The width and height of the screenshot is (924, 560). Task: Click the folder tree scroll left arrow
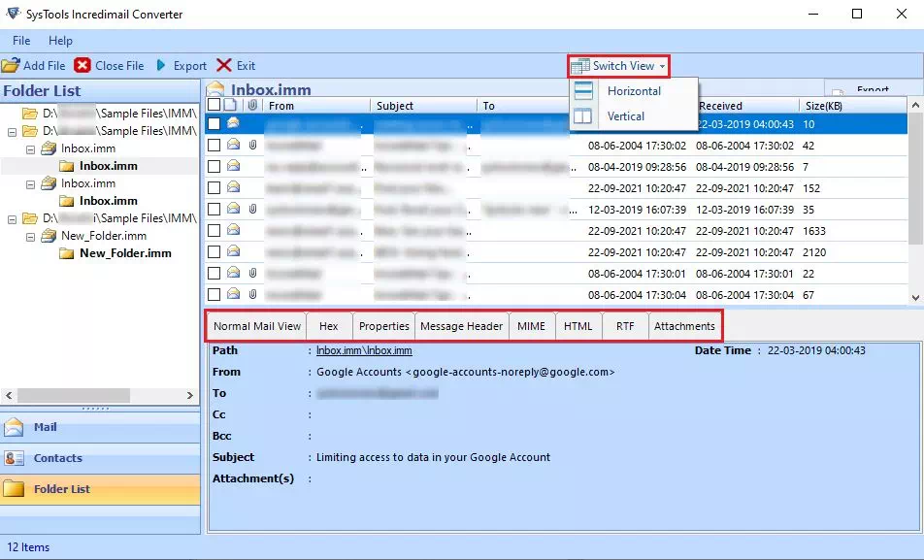click(8, 395)
